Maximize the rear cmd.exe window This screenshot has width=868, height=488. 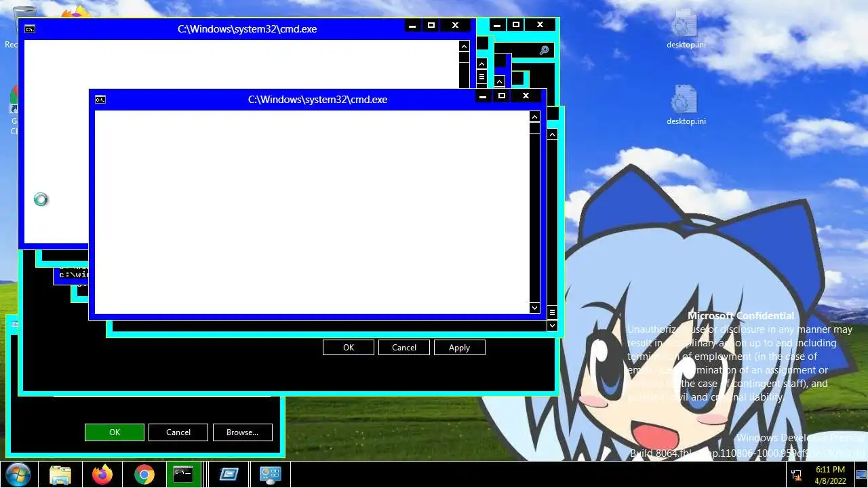tap(431, 26)
